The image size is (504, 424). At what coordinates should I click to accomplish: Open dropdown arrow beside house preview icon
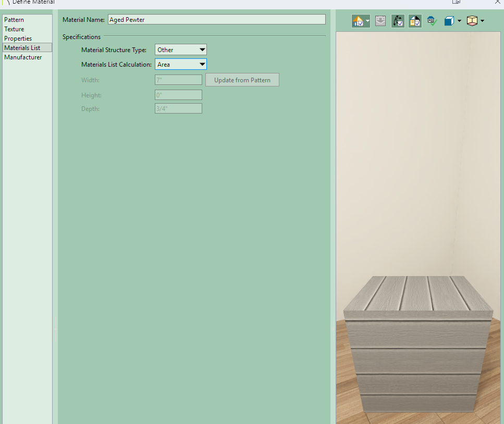pos(368,21)
